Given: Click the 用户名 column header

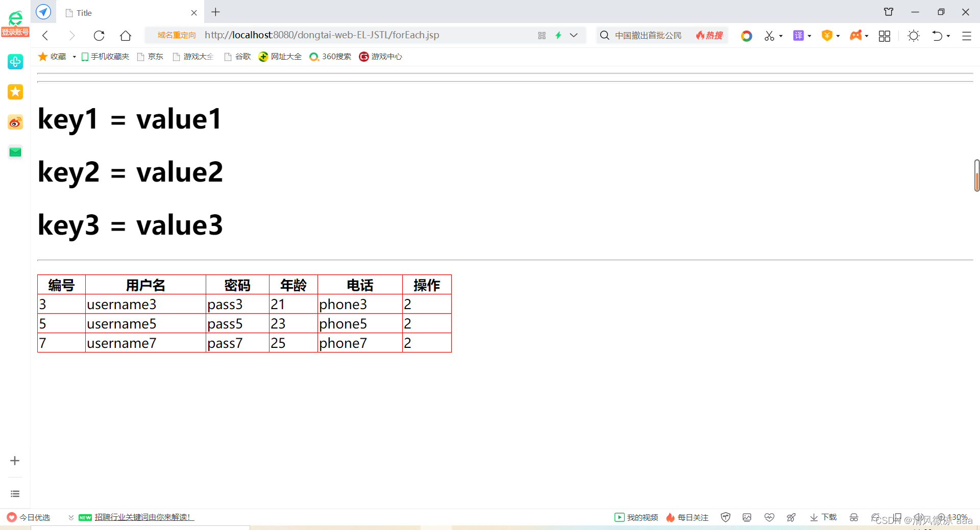Looking at the screenshot, I should click(145, 285).
